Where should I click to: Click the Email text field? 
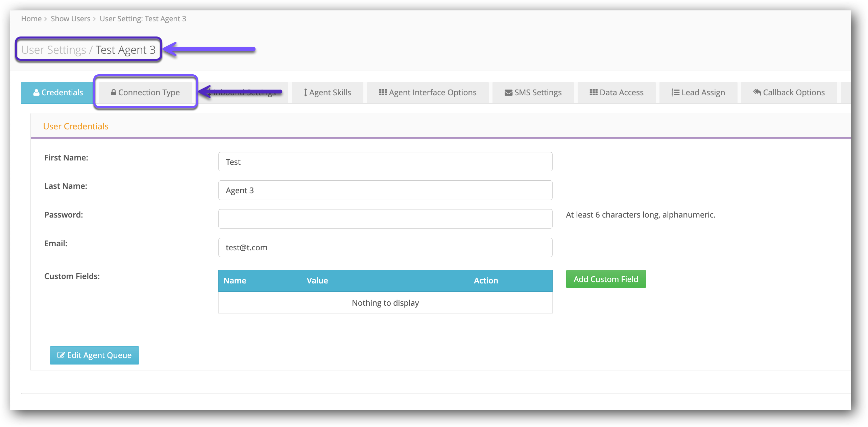click(x=385, y=248)
